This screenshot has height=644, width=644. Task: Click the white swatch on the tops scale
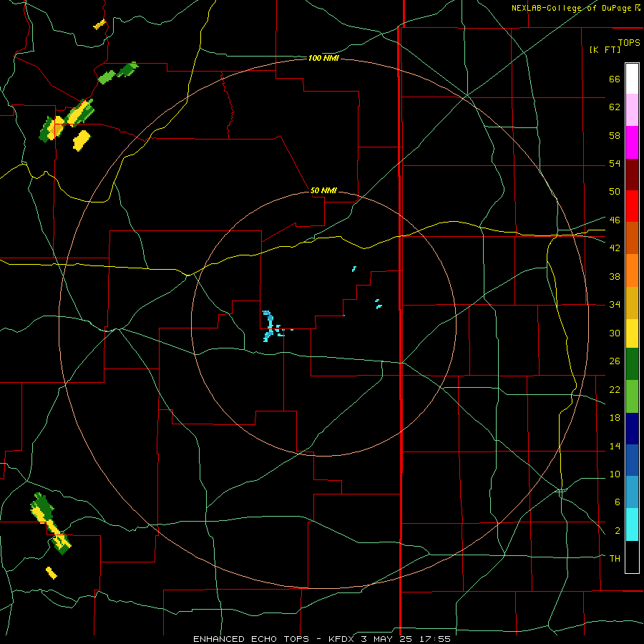632,79
